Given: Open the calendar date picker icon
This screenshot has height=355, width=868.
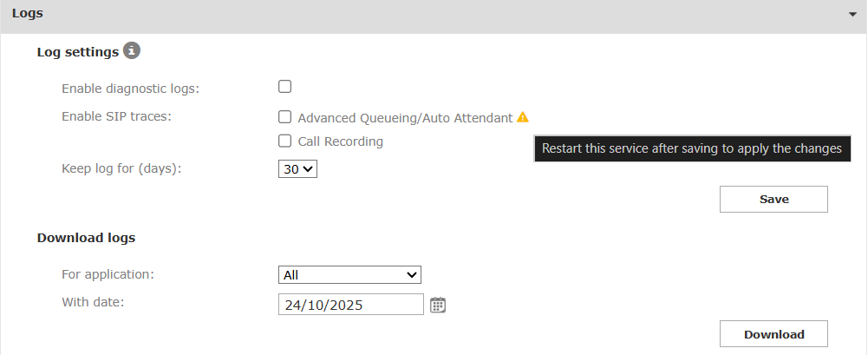Looking at the screenshot, I should [438, 305].
